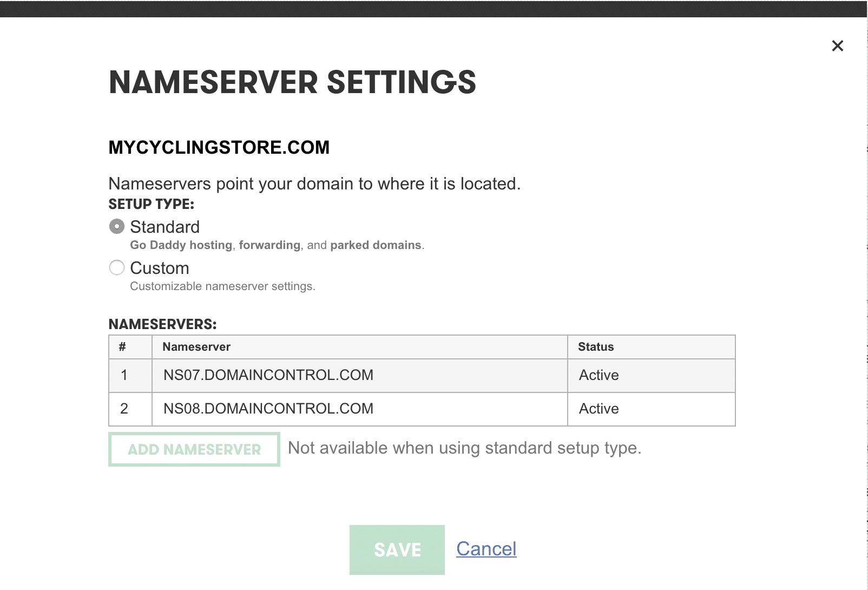
Task: Click row number 1 in nameservers table
Action: (x=124, y=375)
